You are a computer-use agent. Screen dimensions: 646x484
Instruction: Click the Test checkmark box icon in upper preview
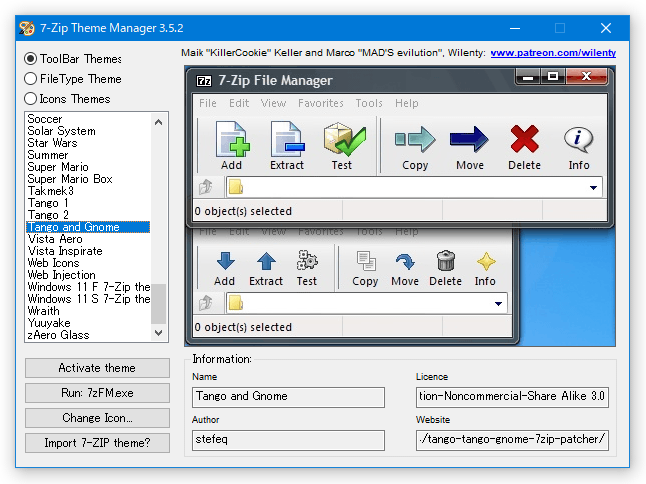344,139
